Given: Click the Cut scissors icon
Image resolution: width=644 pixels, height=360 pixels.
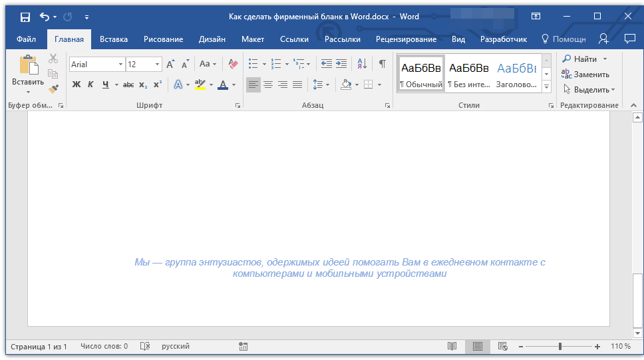Looking at the screenshot, I should pos(54,59).
